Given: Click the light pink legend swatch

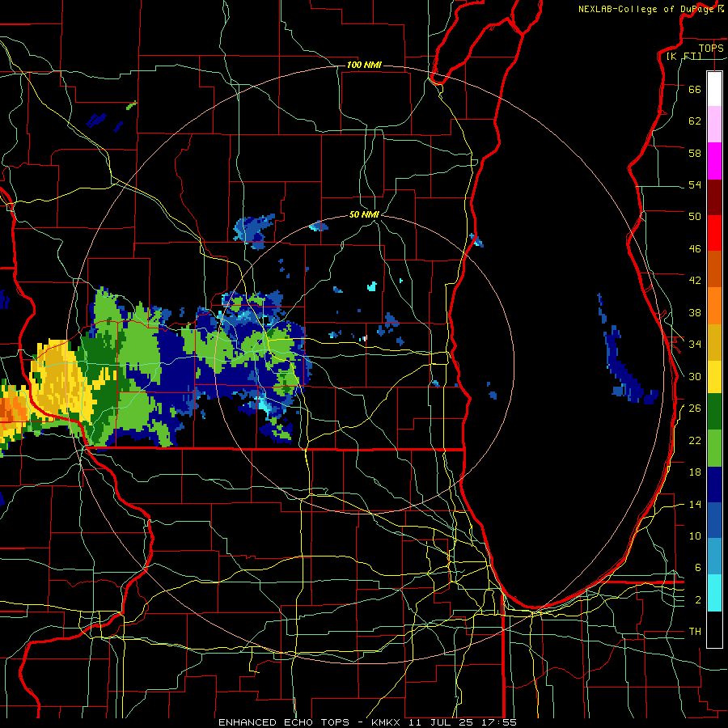Looking at the screenshot, I should click(x=714, y=125).
